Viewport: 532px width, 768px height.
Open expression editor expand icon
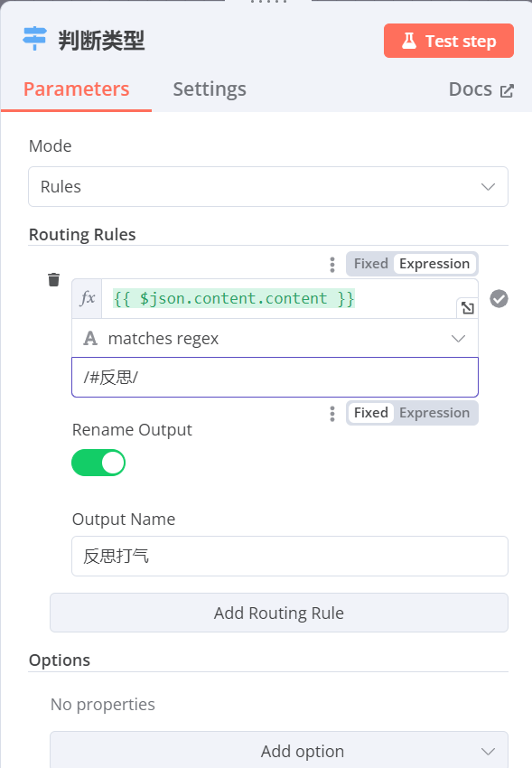pyautogui.click(x=467, y=308)
